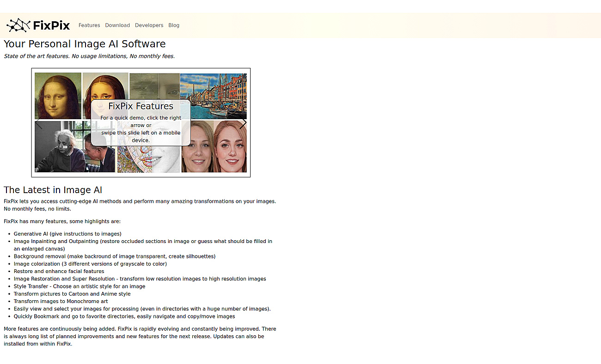Viewport: 601px width, 364px height.
Task: Open the Download nav link
Action: coord(117,25)
